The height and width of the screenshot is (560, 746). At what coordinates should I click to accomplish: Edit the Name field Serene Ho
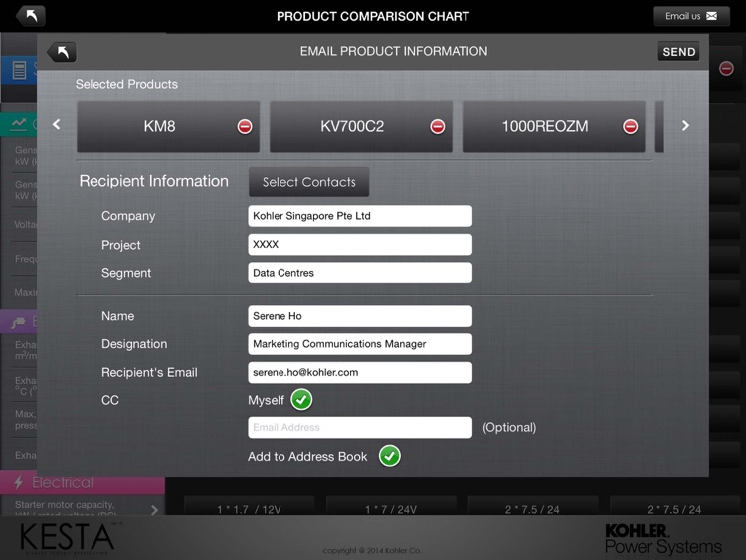pyautogui.click(x=360, y=316)
